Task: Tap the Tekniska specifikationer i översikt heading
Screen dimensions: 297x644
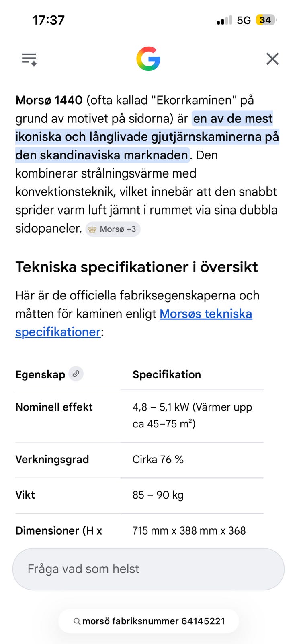Action: point(137,267)
